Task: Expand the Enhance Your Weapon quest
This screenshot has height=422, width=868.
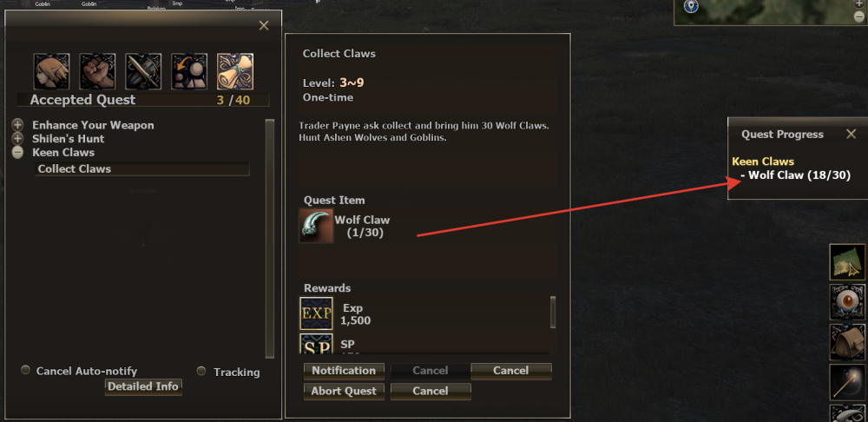Action: coord(17,125)
